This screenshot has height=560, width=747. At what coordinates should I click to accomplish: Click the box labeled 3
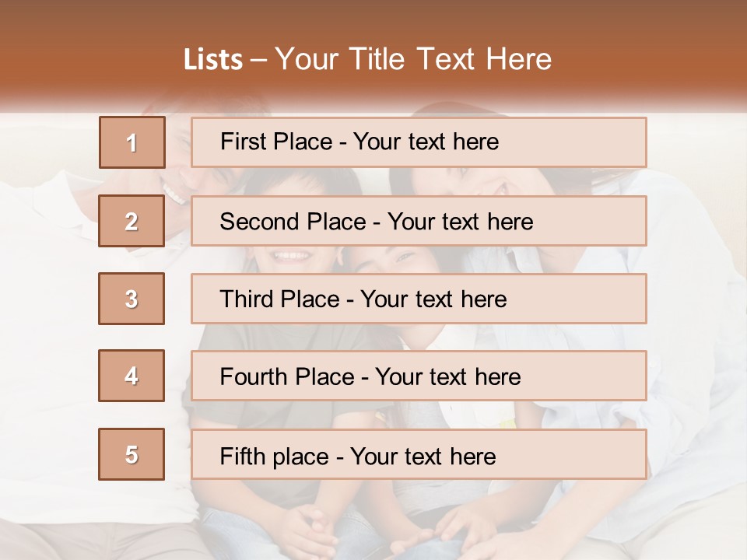(x=132, y=299)
